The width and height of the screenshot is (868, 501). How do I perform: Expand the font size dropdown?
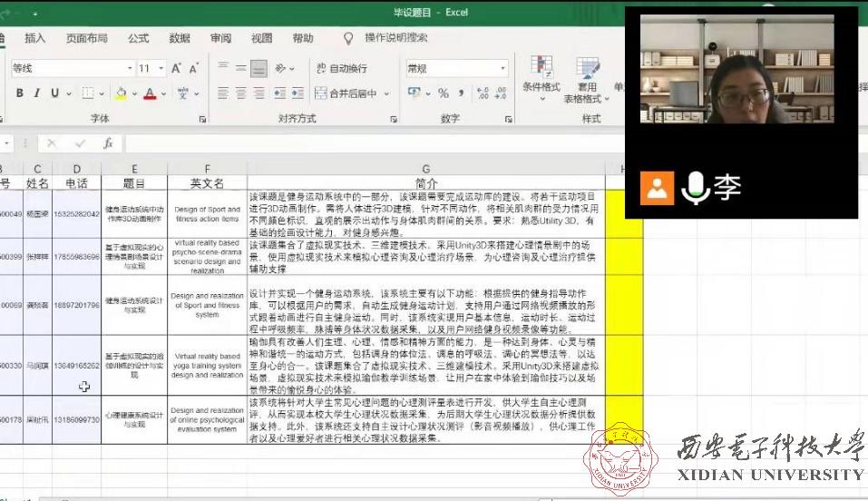pyautogui.click(x=161, y=69)
